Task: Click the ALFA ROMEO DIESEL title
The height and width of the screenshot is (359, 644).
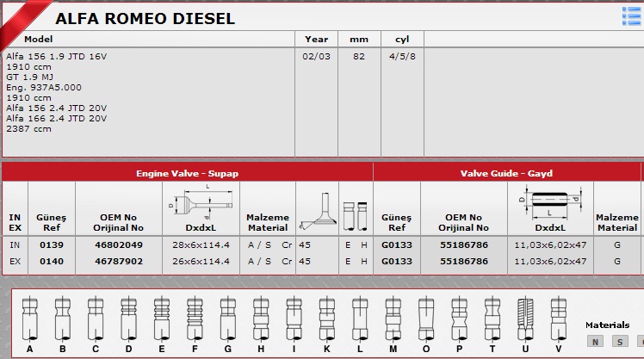Action: click(145, 18)
